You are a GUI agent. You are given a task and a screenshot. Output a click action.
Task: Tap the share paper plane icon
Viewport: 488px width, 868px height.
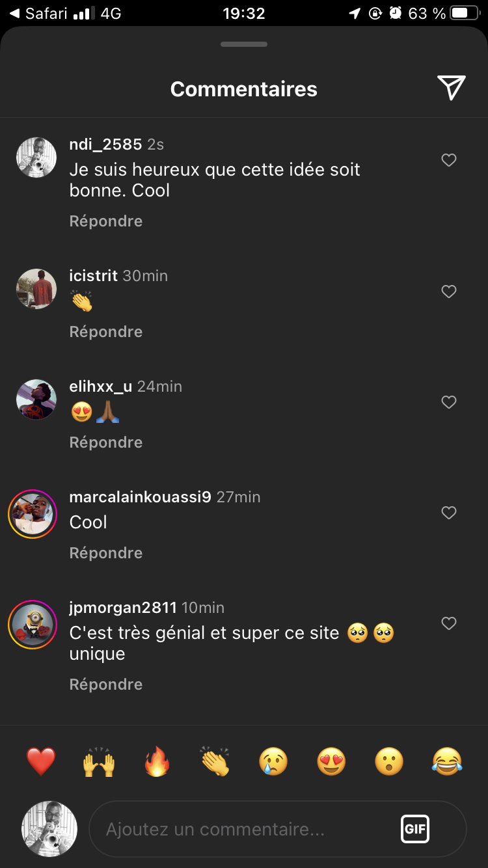(x=451, y=88)
